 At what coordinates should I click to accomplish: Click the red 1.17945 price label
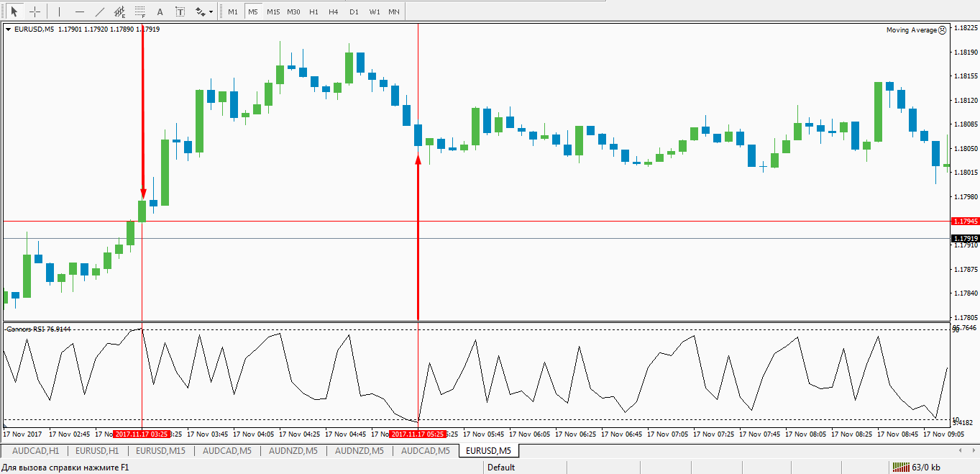point(965,222)
